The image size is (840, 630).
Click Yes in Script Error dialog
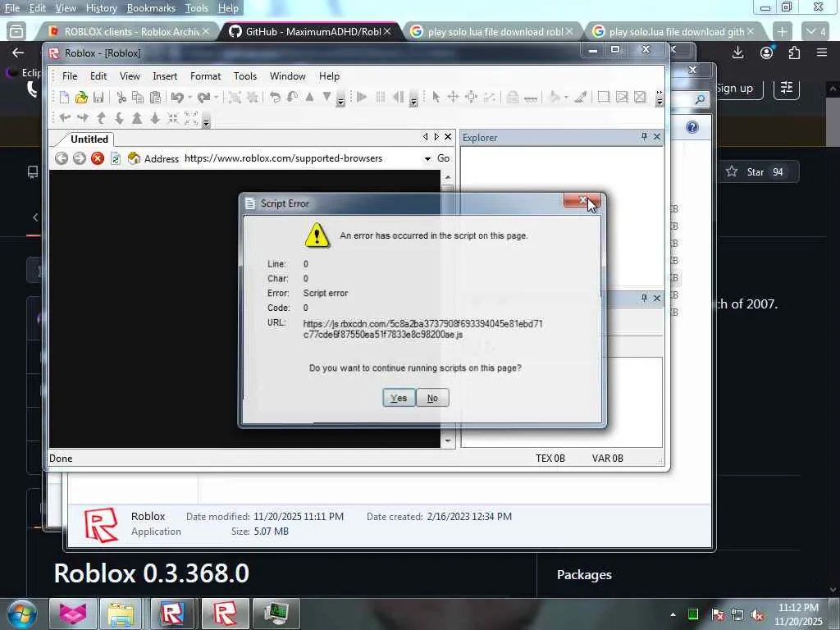coord(399,398)
